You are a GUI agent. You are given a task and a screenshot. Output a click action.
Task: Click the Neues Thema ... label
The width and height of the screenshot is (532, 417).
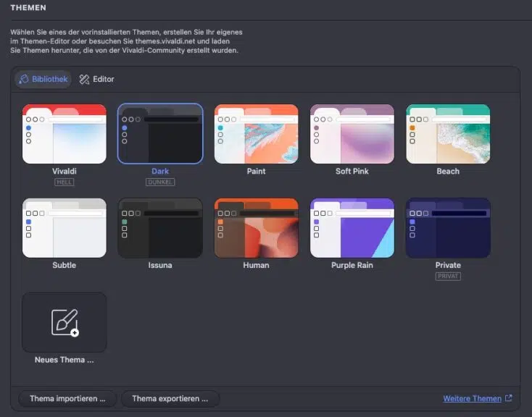tap(64, 360)
